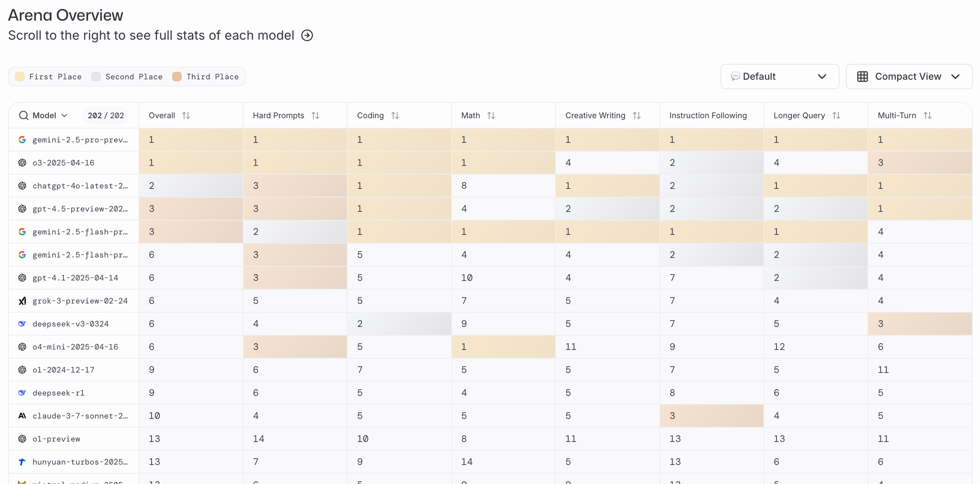Click the chat bubble icon in Default

(735, 76)
